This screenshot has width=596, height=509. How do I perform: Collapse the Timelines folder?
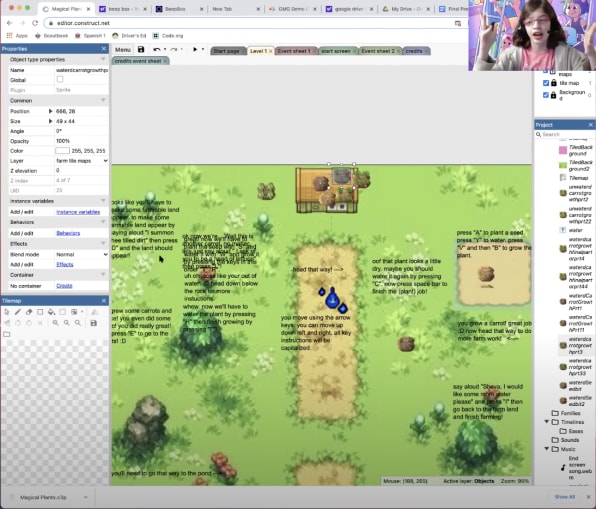(x=547, y=422)
